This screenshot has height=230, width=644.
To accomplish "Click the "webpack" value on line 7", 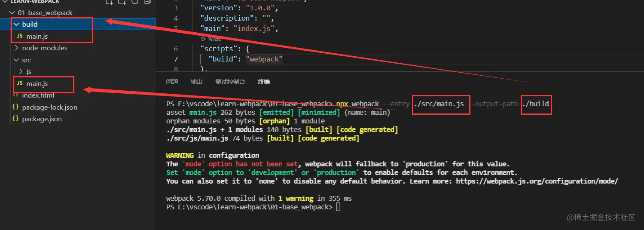I will coord(264,59).
